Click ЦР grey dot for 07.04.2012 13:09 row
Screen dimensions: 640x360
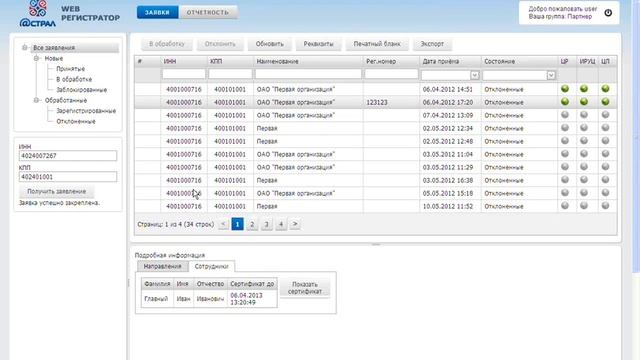click(565, 115)
